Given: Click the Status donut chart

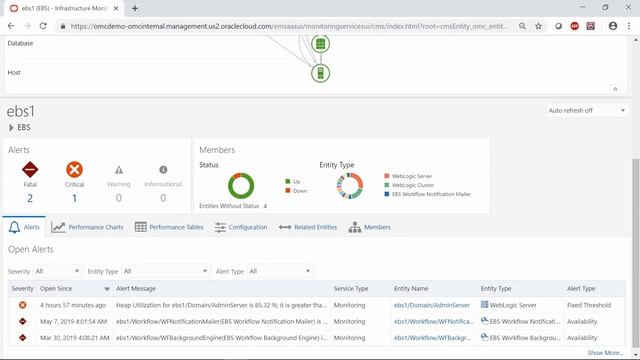Looking at the screenshot, I should (241, 186).
